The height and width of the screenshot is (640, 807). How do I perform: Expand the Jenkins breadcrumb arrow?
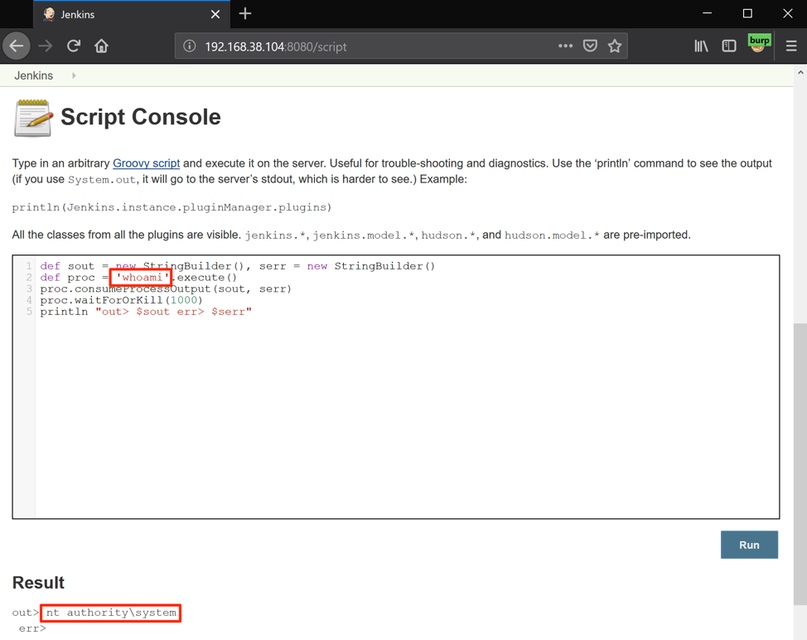[x=74, y=76]
